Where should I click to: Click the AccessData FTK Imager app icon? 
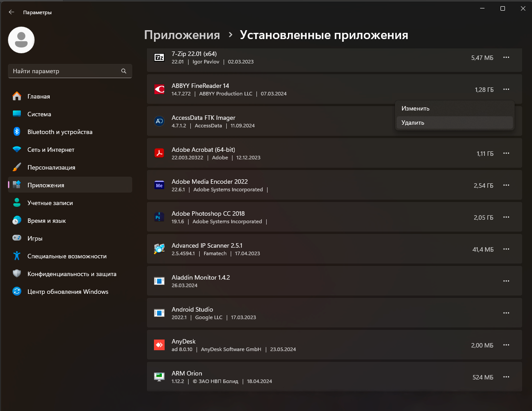159,121
